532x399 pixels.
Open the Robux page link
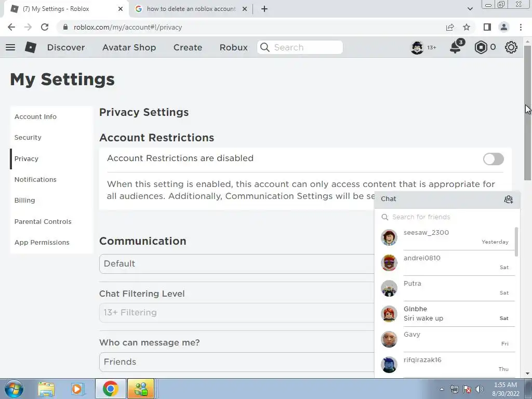click(x=233, y=47)
